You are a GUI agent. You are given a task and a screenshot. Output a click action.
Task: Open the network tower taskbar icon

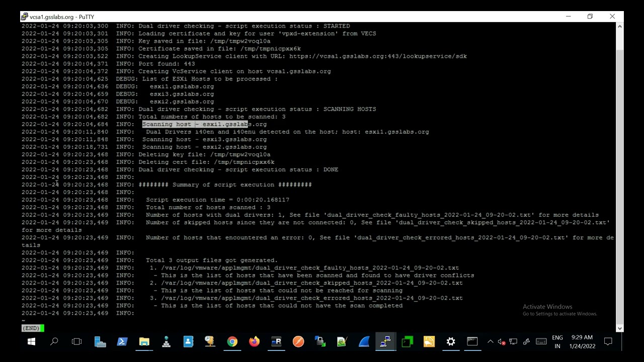tap(166, 342)
